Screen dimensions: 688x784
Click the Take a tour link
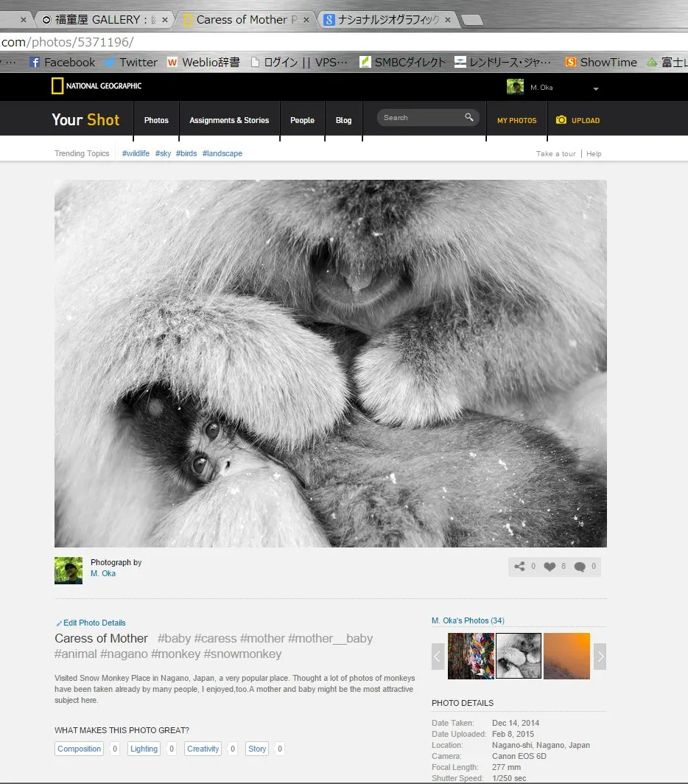(555, 154)
